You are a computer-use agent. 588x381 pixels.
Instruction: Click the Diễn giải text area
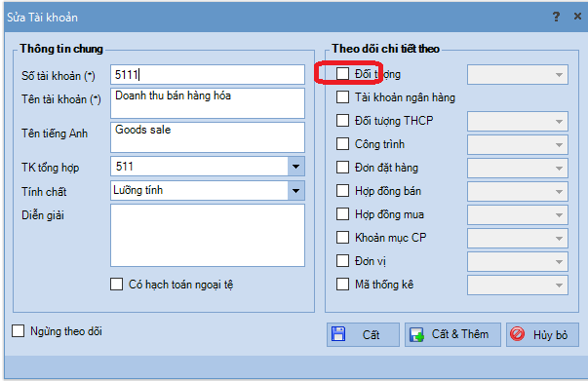(208, 235)
